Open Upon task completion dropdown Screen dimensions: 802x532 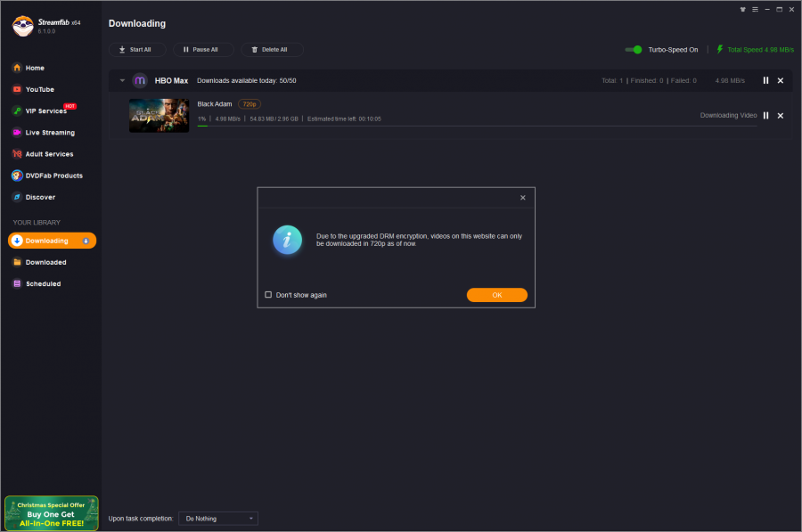pos(218,519)
